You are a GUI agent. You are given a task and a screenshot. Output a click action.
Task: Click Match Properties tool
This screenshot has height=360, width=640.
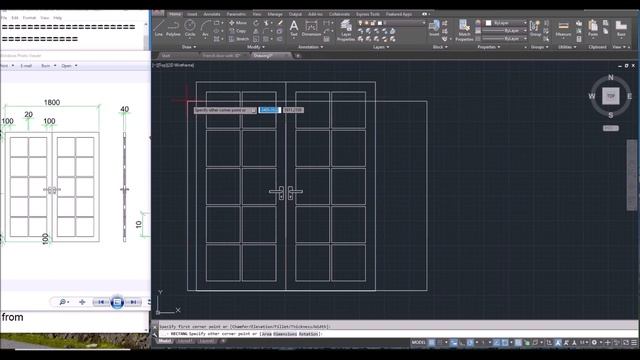(464, 31)
